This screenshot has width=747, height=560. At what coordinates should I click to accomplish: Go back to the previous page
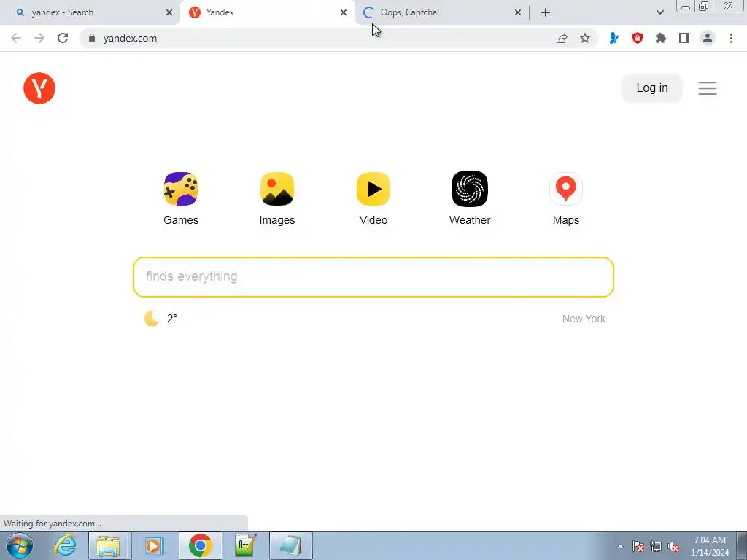tap(16, 38)
